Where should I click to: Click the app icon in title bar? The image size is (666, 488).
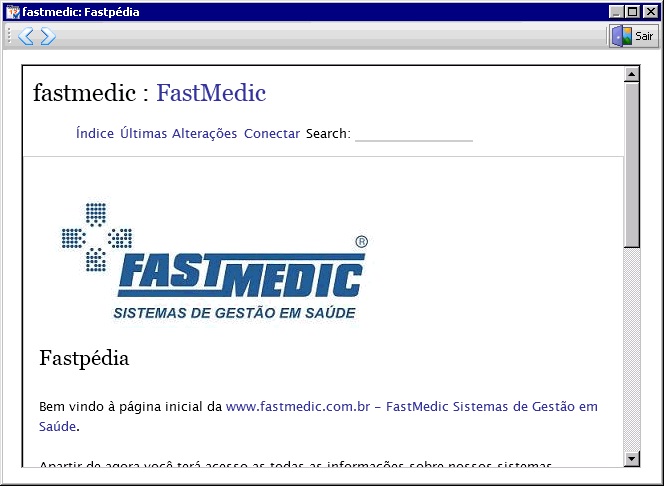(x=13, y=12)
